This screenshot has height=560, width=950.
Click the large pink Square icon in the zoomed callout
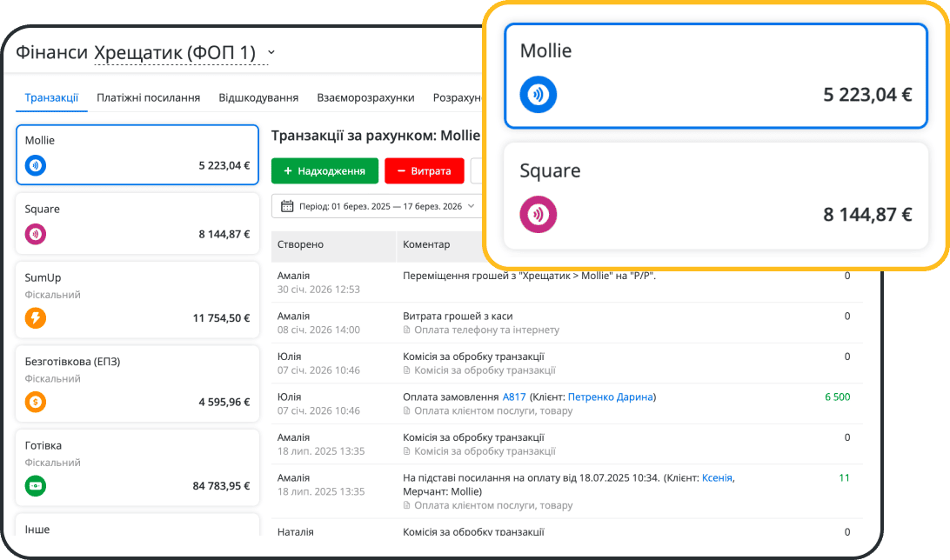[538, 214]
